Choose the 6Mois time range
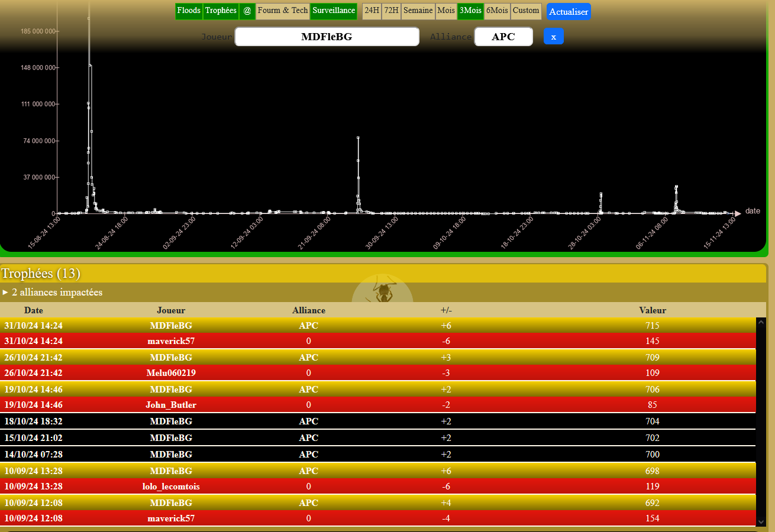This screenshot has height=532, width=775. tap(497, 11)
